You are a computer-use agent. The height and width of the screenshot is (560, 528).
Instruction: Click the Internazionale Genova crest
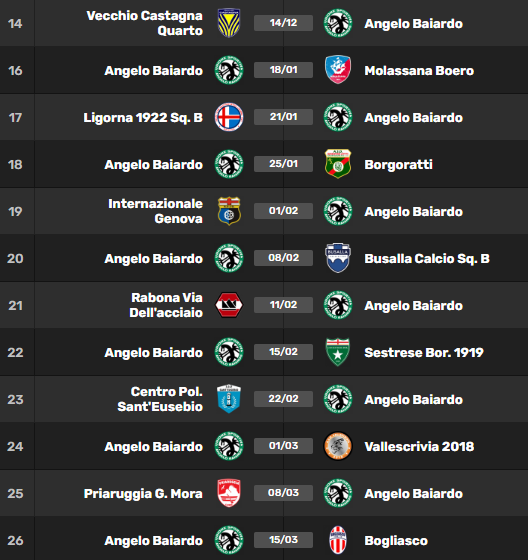pyautogui.click(x=229, y=211)
